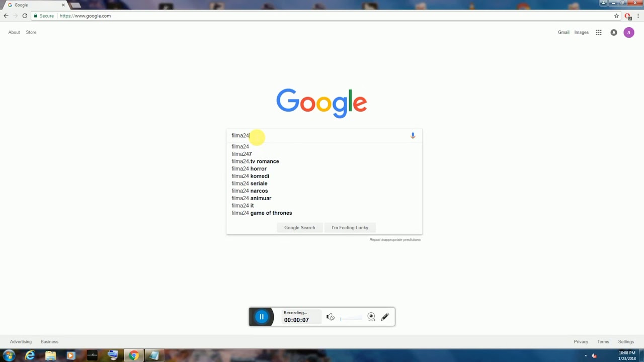
Task: Open Google notifications bell
Action: pyautogui.click(x=614, y=32)
